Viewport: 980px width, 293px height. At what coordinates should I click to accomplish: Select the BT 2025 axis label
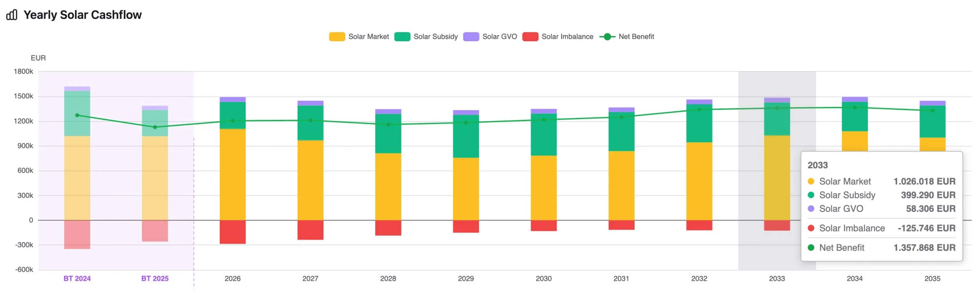click(155, 279)
